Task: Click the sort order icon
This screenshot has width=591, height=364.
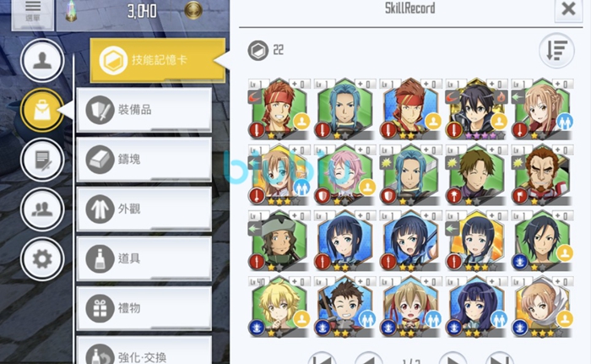Action: point(556,50)
